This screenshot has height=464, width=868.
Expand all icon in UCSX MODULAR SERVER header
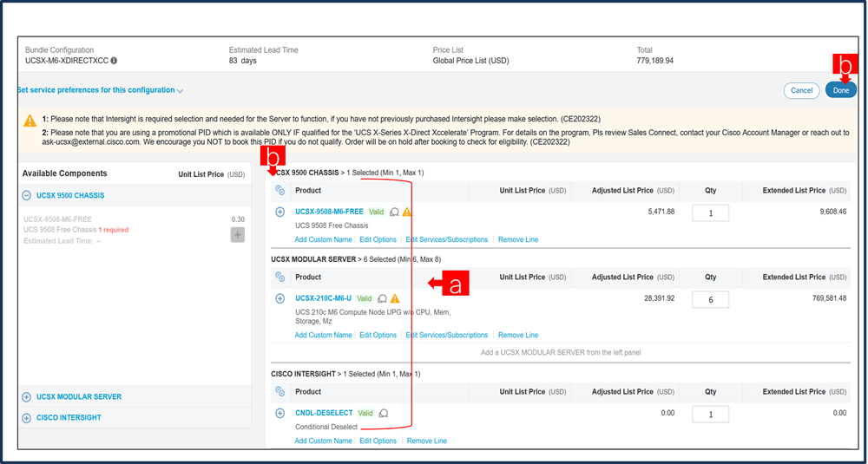click(x=280, y=277)
